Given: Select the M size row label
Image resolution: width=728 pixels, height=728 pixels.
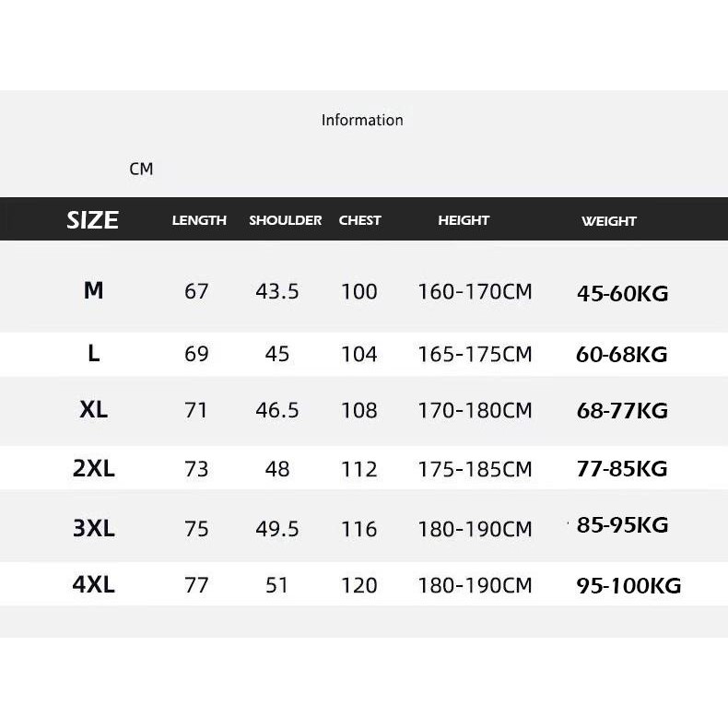Looking at the screenshot, I should click(93, 290).
